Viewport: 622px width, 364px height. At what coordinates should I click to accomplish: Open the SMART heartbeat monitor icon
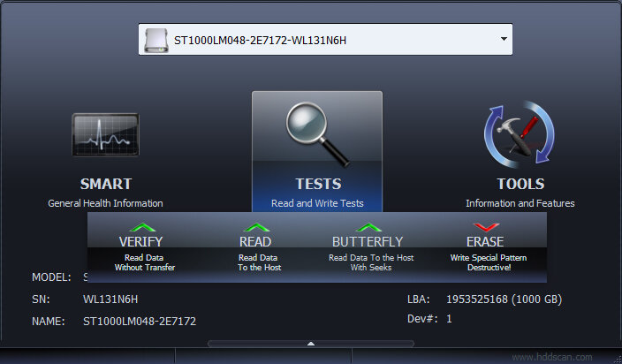(x=105, y=135)
